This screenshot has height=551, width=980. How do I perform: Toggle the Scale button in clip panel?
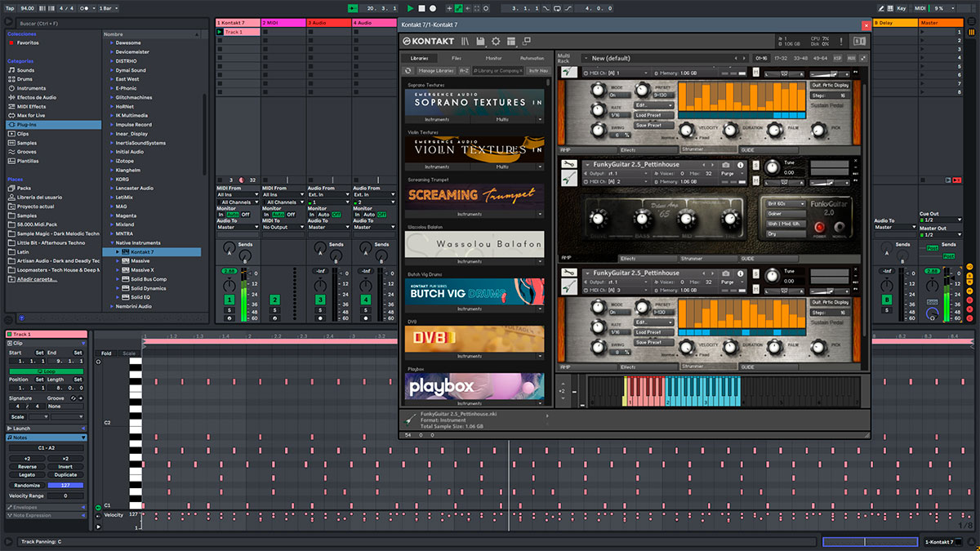pyautogui.click(x=20, y=416)
